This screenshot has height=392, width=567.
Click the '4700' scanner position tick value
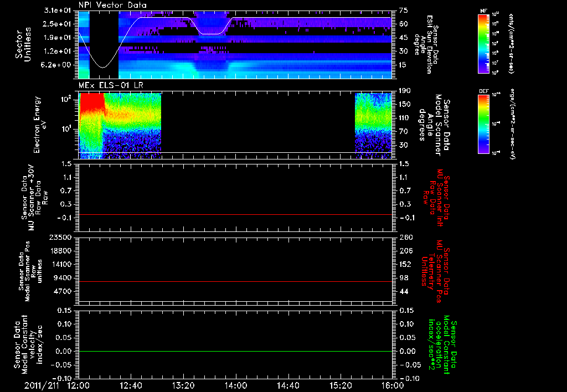pos(63,291)
